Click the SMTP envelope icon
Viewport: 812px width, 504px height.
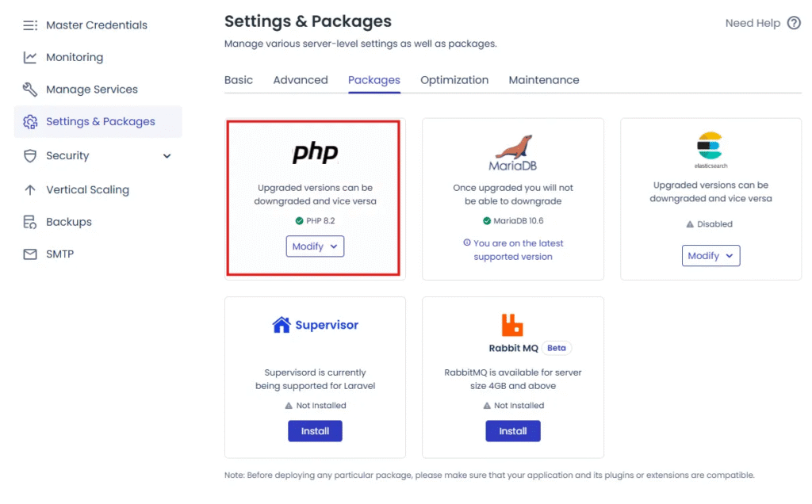[30, 254]
